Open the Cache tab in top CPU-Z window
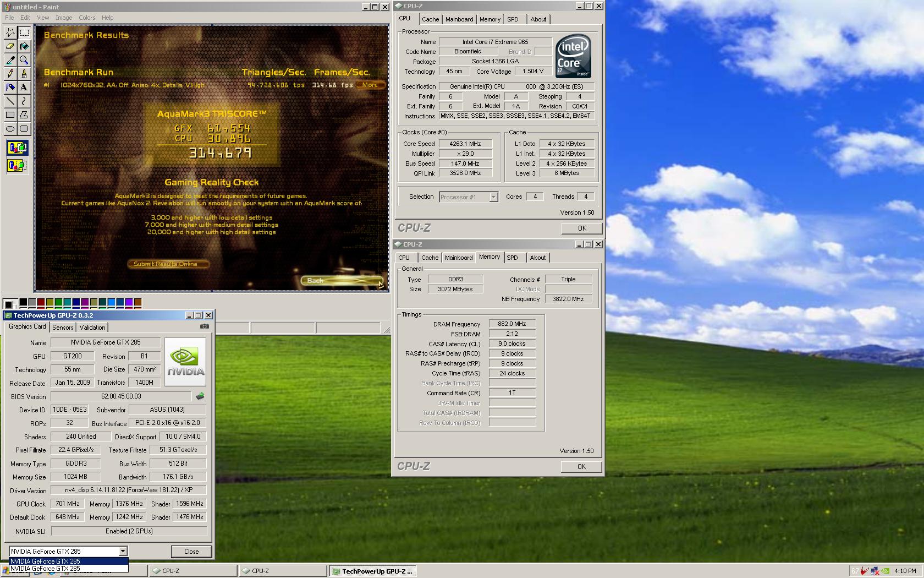The height and width of the screenshot is (578, 924). pos(430,19)
